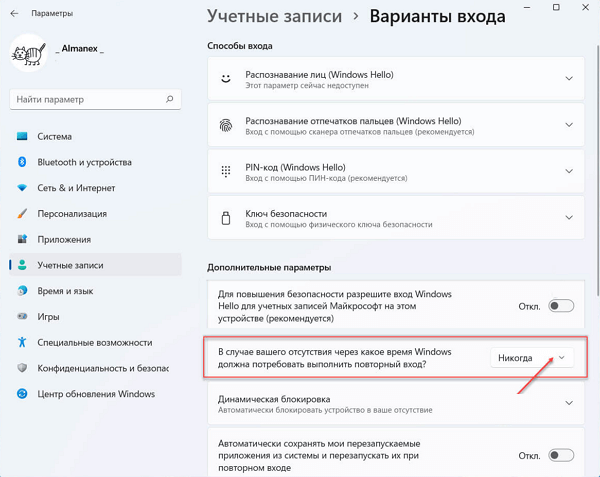
Task: Click the Система monitor icon
Action: tap(22, 136)
